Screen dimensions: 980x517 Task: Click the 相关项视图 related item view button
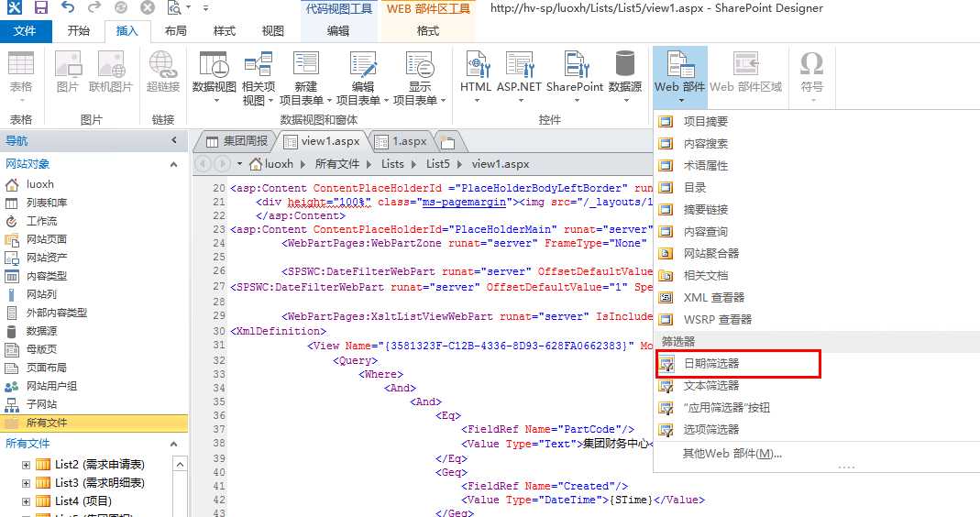pos(259,79)
